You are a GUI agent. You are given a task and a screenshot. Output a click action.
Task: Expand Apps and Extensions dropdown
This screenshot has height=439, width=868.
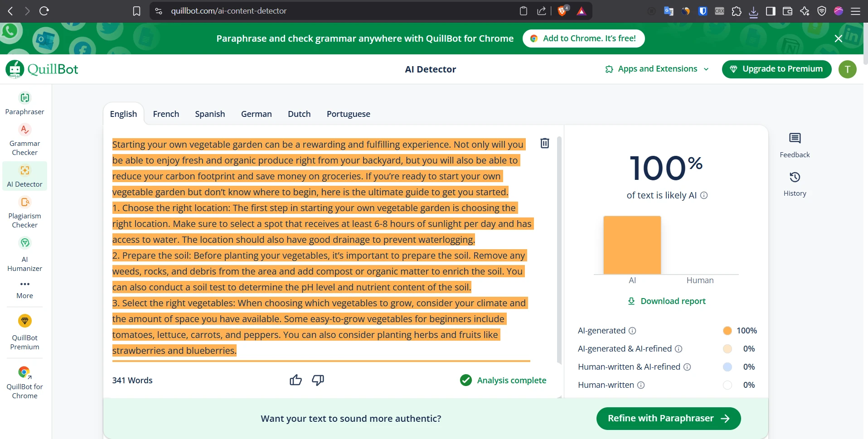click(x=657, y=69)
